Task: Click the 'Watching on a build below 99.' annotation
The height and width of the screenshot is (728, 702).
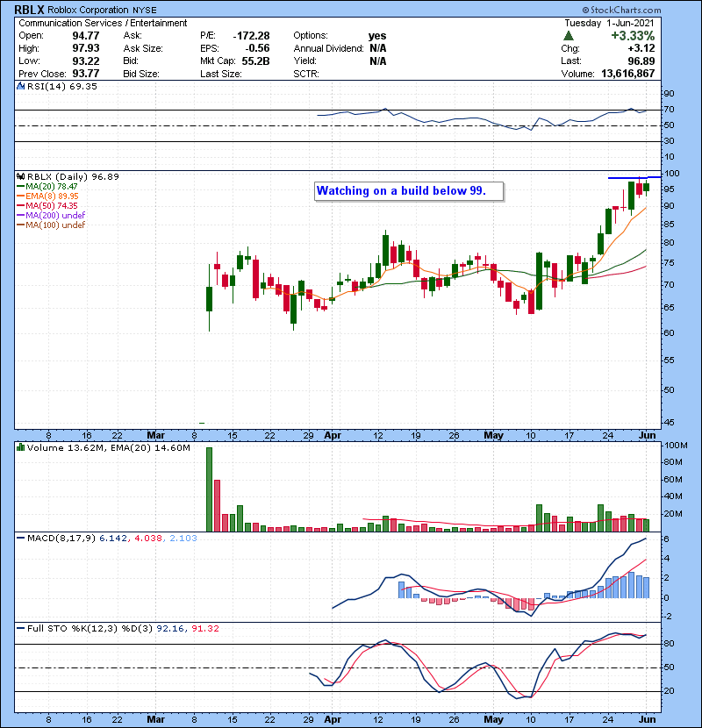Action: pyautogui.click(x=409, y=191)
